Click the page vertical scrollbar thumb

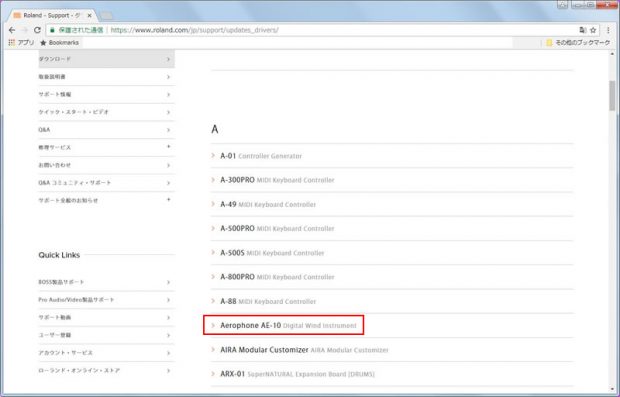click(x=612, y=96)
